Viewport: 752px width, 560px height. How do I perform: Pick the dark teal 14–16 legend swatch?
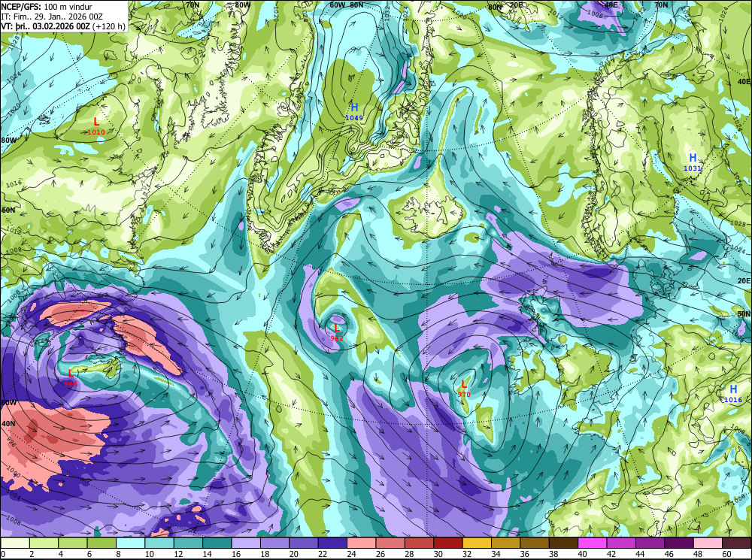coord(217,543)
